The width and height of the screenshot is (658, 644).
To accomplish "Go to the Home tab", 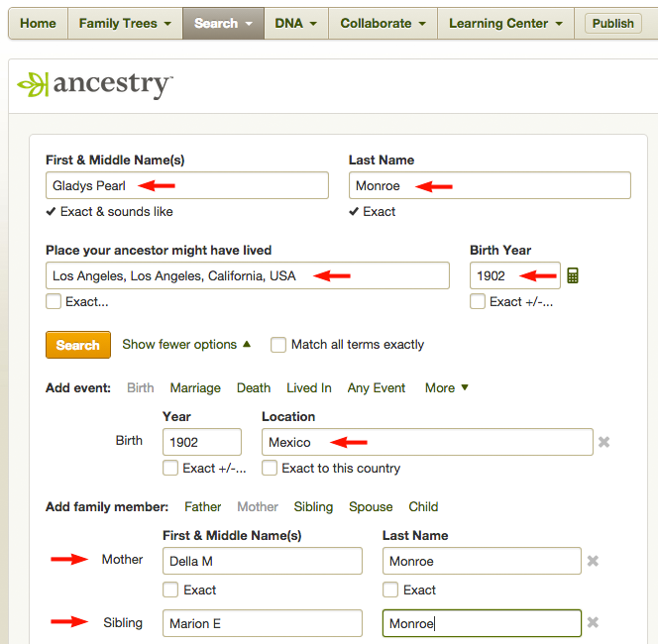I will tap(38, 23).
